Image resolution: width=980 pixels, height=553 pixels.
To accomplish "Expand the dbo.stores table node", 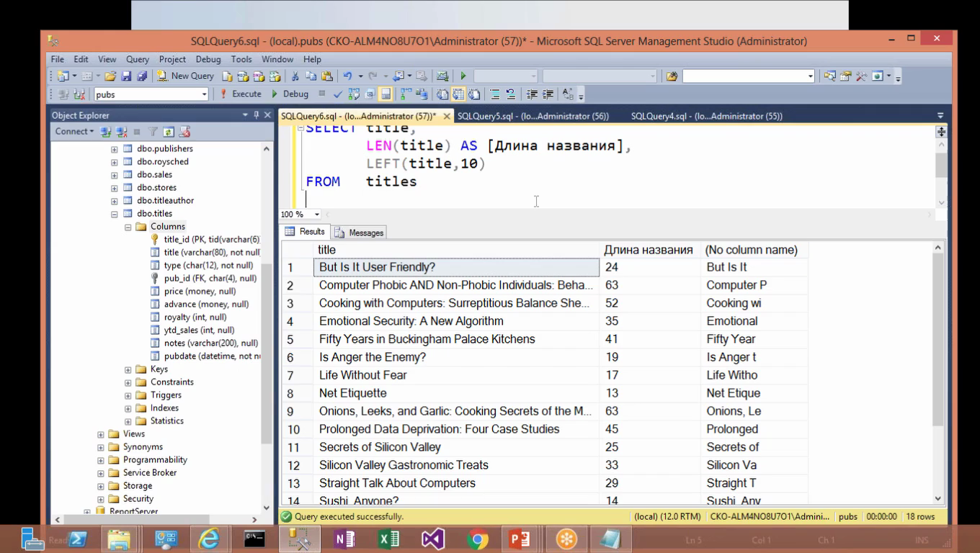I will (x=114, y=188).
